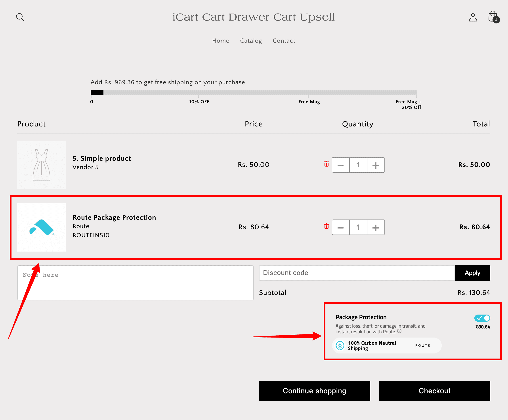
Task: Click the Route logo product thumbnail
Action: [x=42, y=227]
